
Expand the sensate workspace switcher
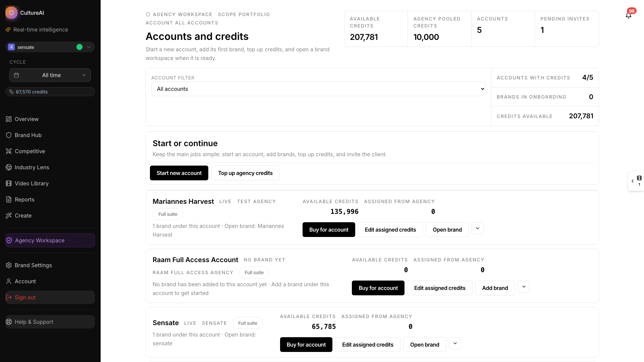click(x=89, y=47)
